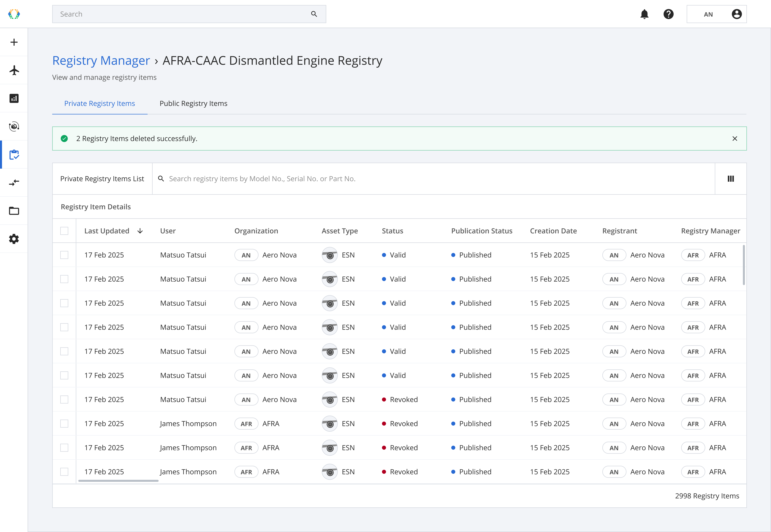771x532 pixels.
Task: Open the folder icon in the sidebar
Action: pos(14,211)
